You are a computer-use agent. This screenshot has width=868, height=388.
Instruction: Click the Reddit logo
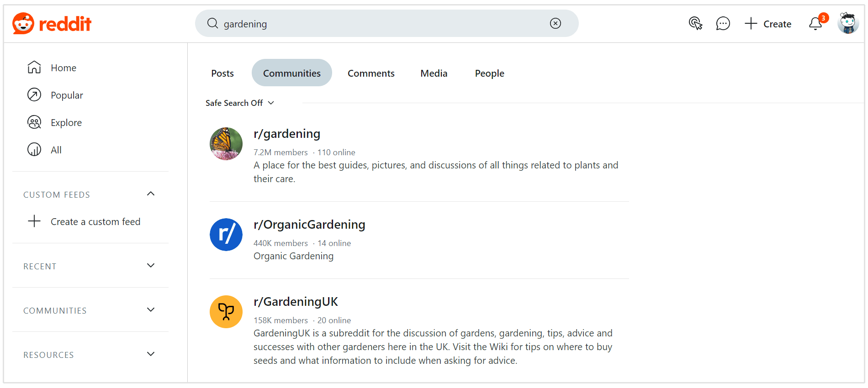pyautogui.click(x=52, y=24)
